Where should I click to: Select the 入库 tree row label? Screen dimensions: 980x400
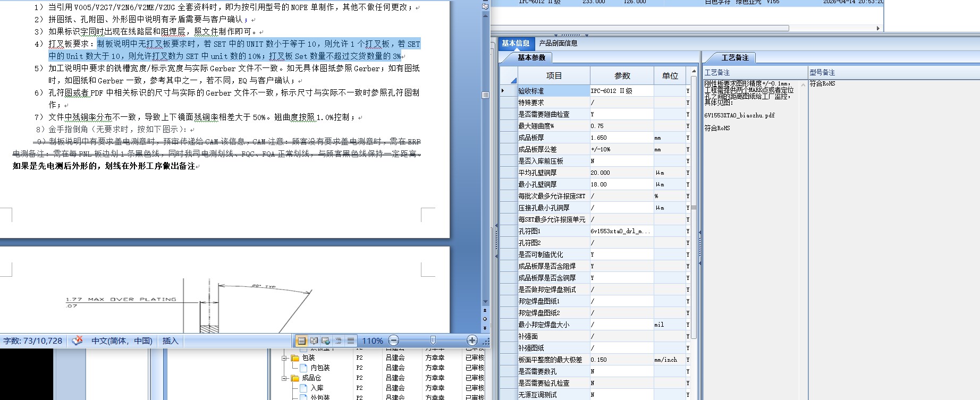pyautogui.click(x=317, y=388)
